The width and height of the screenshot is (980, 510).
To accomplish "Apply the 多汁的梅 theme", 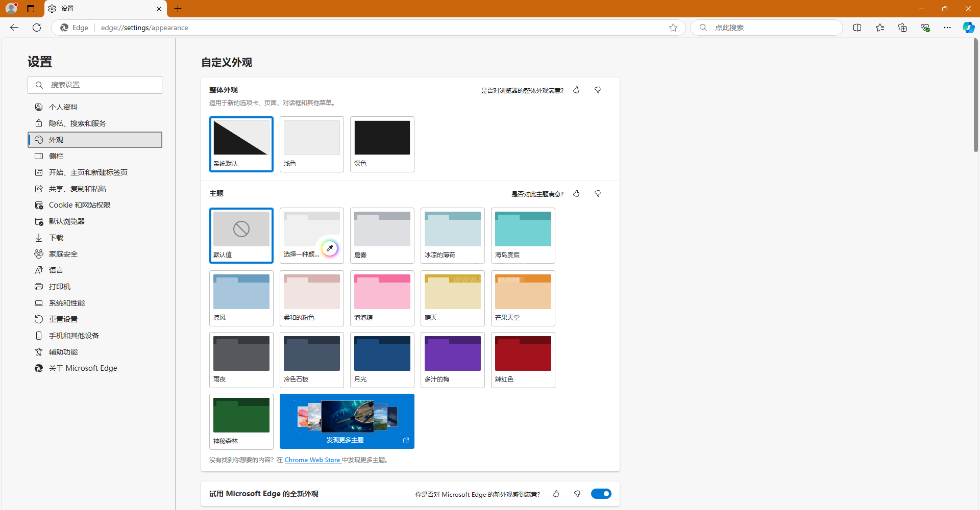I will point(453,360).
